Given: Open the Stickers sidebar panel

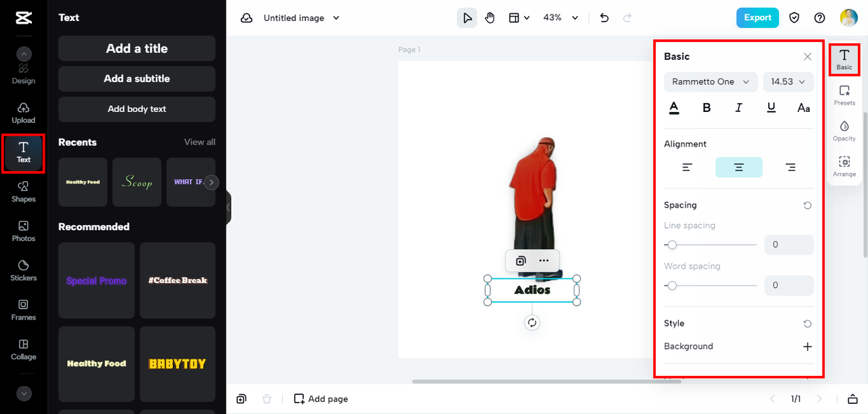Looking at the screenshot, I should click(24, 271).
